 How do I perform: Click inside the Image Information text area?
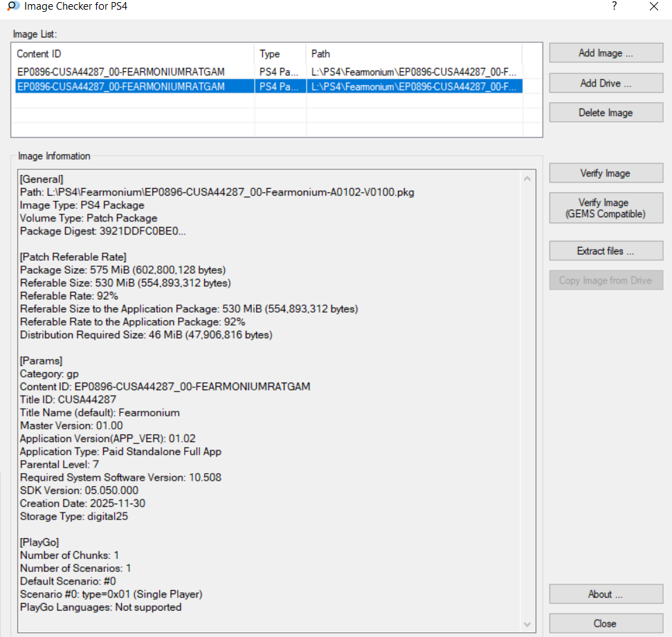270,400
